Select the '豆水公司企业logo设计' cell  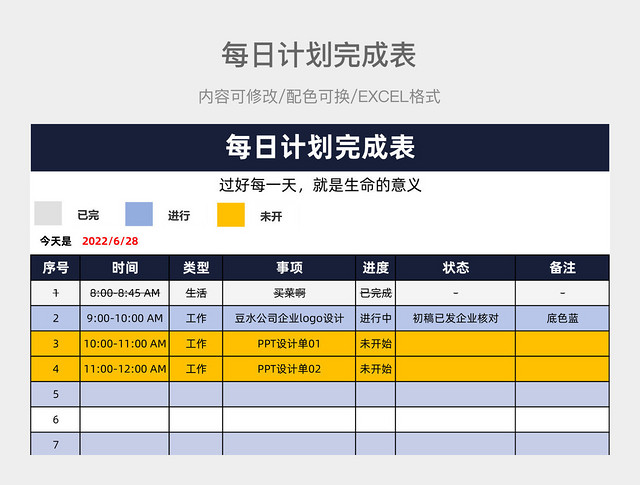[x=289, y=318]
